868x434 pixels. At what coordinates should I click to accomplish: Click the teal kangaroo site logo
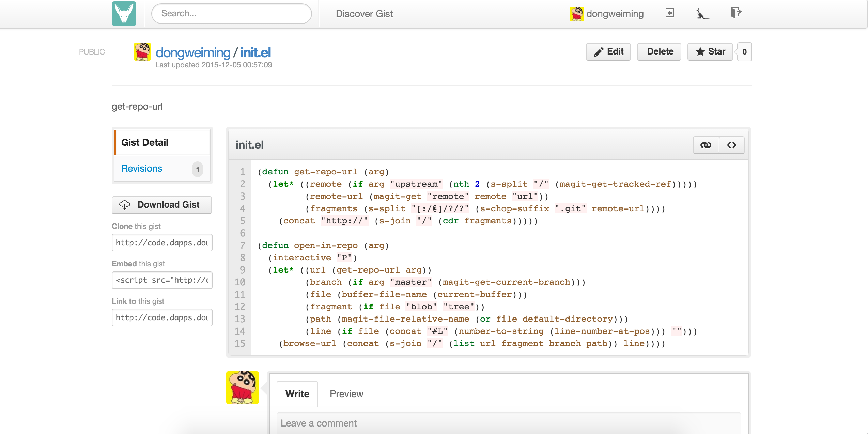[124, 14]
